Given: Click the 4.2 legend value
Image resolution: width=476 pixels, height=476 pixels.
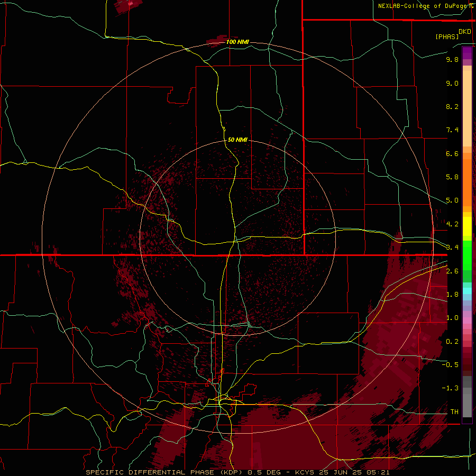Looking at the screenshot, I should point(452,224).
